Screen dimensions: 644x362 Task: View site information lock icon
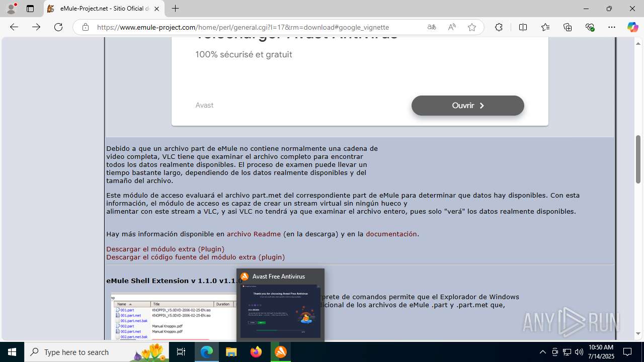(x=86, y=27)
